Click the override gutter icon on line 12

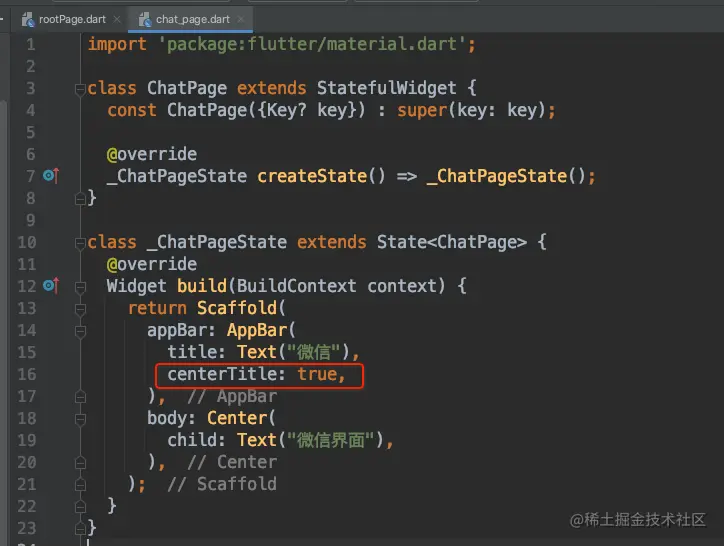pos(51,286)
